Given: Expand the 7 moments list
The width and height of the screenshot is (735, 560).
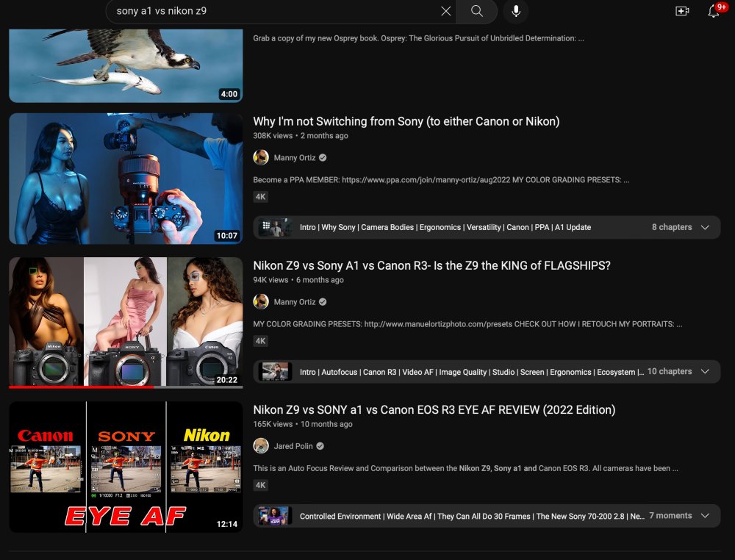Looking at the screenshot, I should pos(705,516).
